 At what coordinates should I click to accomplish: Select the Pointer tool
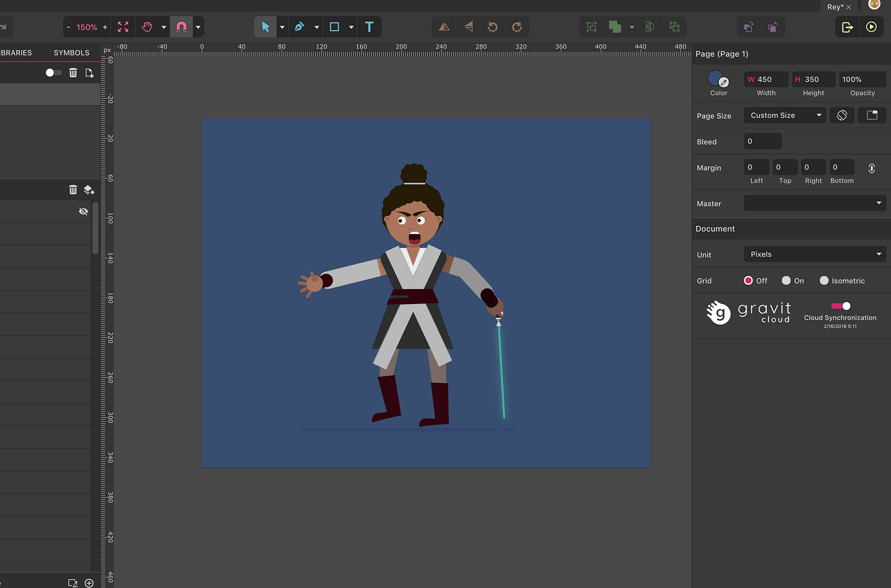click(266, 27)
